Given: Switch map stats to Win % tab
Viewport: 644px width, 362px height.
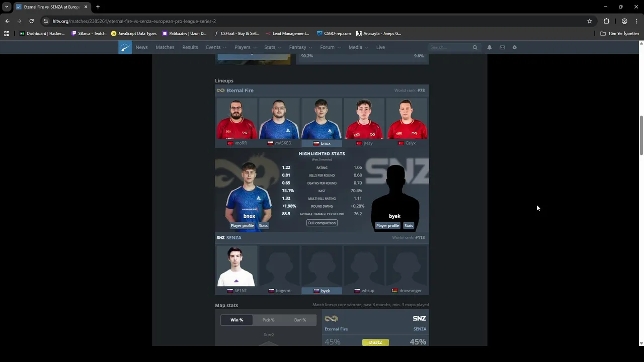Looking at the screenshot, I should (237, 320).
